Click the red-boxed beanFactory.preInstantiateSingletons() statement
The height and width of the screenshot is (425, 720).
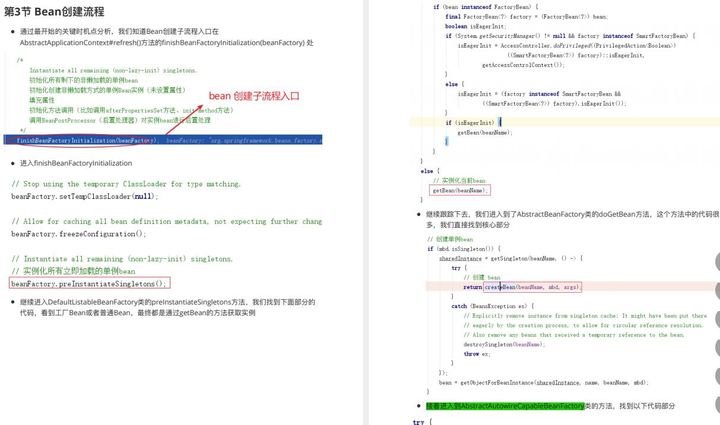pos(90,283)
